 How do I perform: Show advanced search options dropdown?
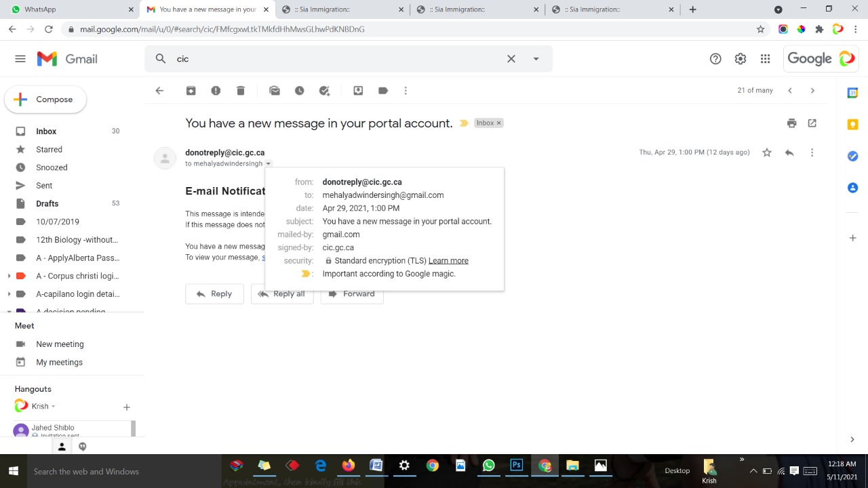coord(536,59)
